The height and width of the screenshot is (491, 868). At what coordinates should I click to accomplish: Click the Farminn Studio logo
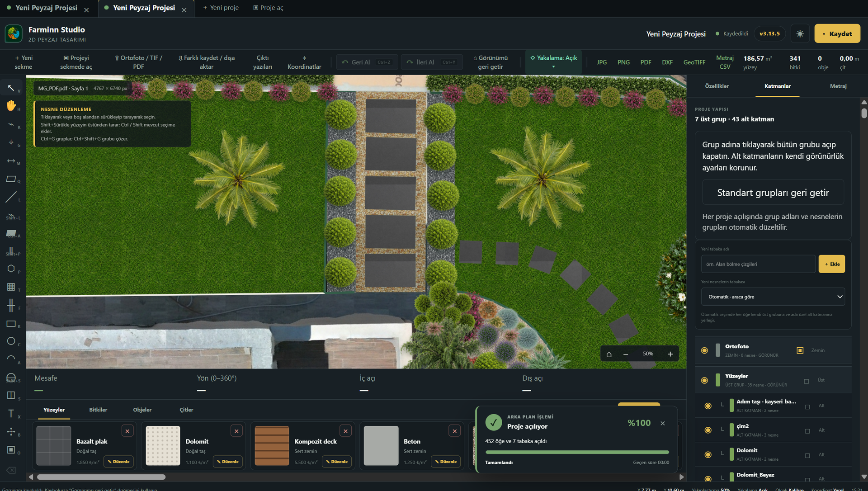14,34
